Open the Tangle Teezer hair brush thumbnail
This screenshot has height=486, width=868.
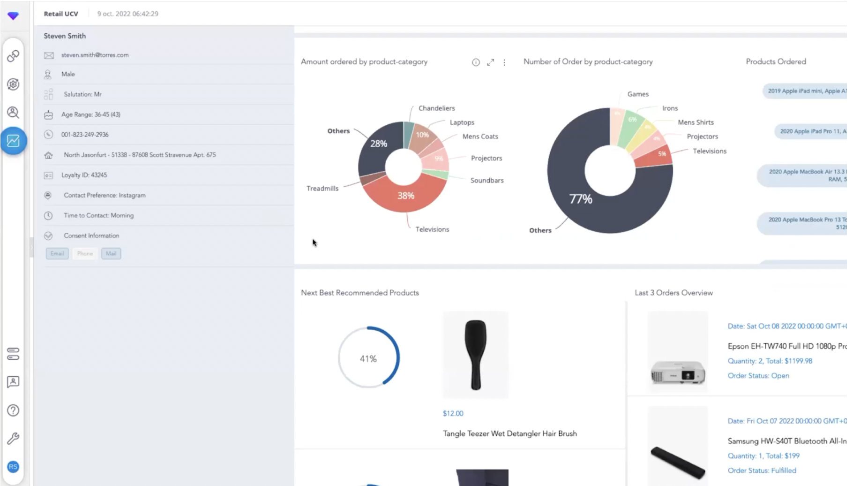pyautogui.click(x=475, y=355)
